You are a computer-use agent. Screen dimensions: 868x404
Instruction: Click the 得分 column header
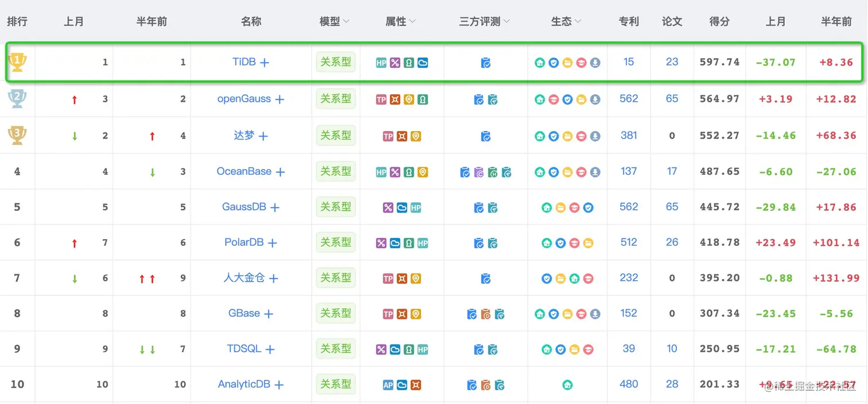click(x=719, y=21)
